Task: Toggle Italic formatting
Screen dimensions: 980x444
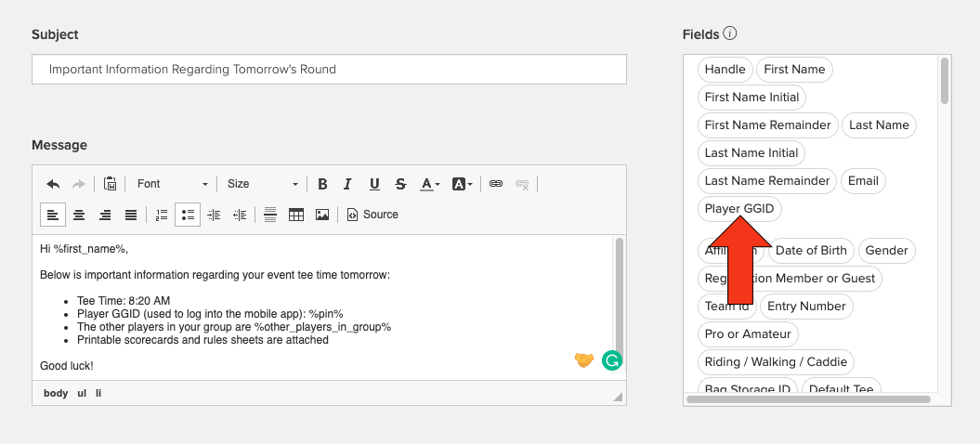Action: [348, 184]
